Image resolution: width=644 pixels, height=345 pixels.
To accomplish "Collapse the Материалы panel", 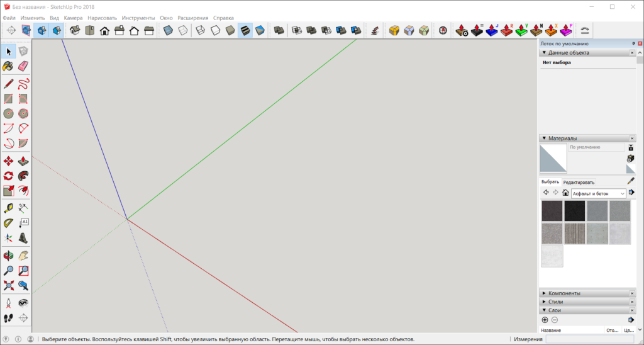I will 543,139.
